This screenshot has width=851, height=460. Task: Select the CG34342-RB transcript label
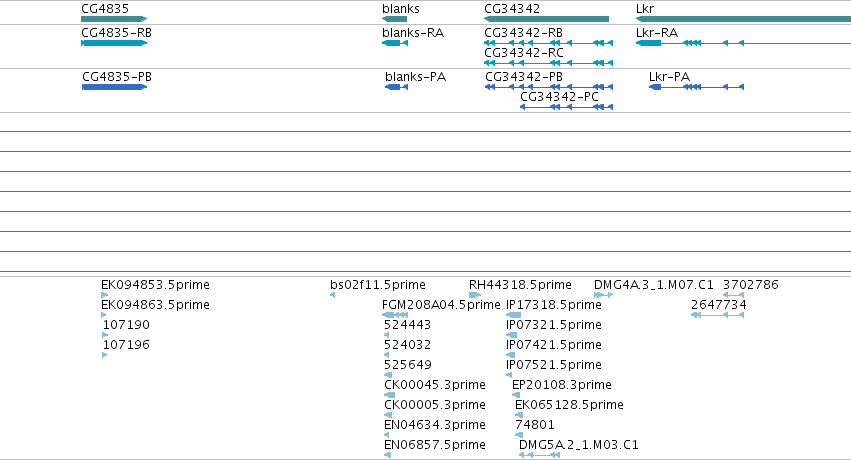click(x=524, y=33)
